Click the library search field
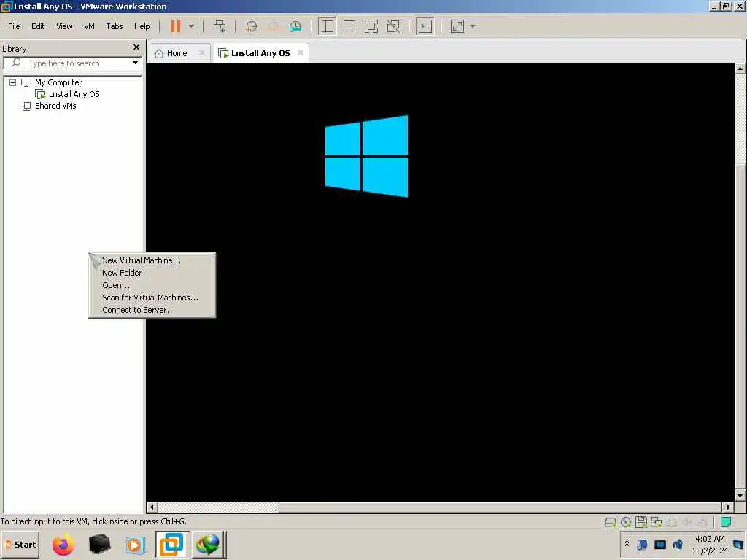The width and height of the screenshot is (747, 560). tap(71, 63)
